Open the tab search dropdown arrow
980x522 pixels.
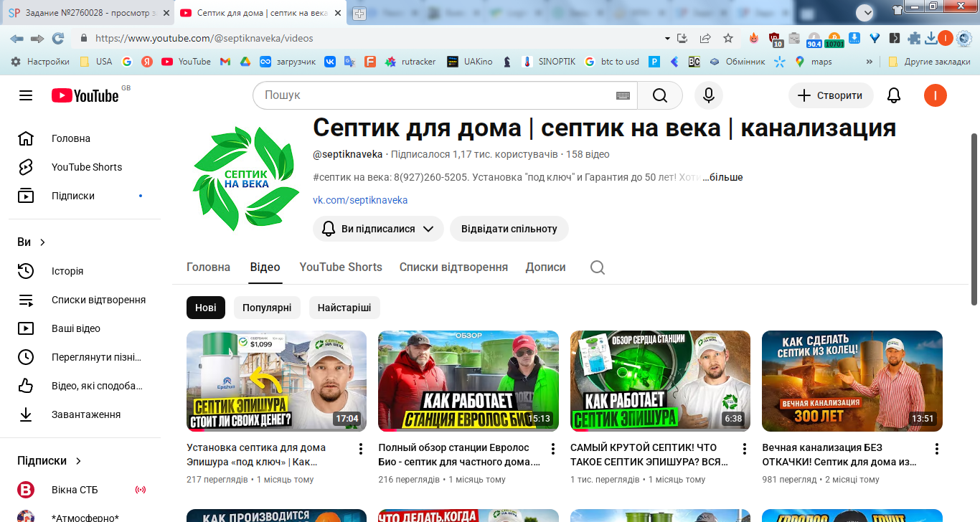pyautogui.click(x=866, y=12)
